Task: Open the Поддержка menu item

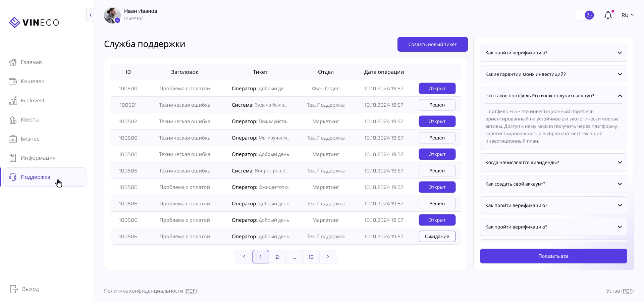Action: (36, 177)
